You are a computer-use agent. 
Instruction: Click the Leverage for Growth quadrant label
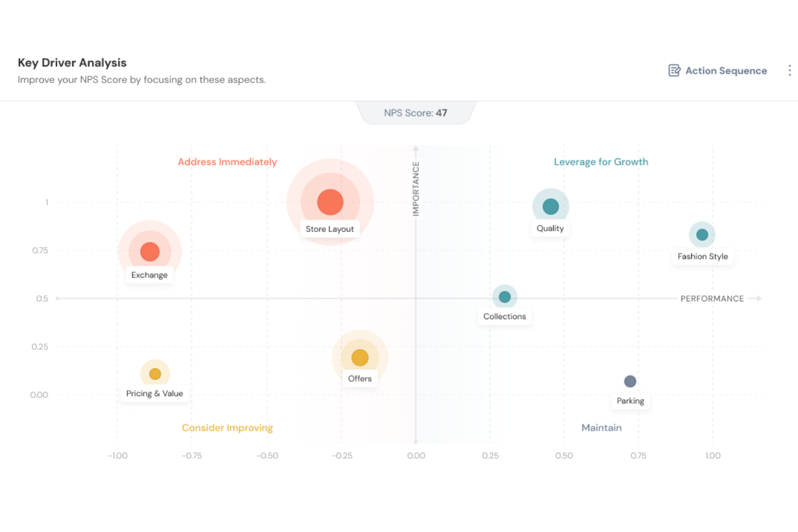click(601, 162)
